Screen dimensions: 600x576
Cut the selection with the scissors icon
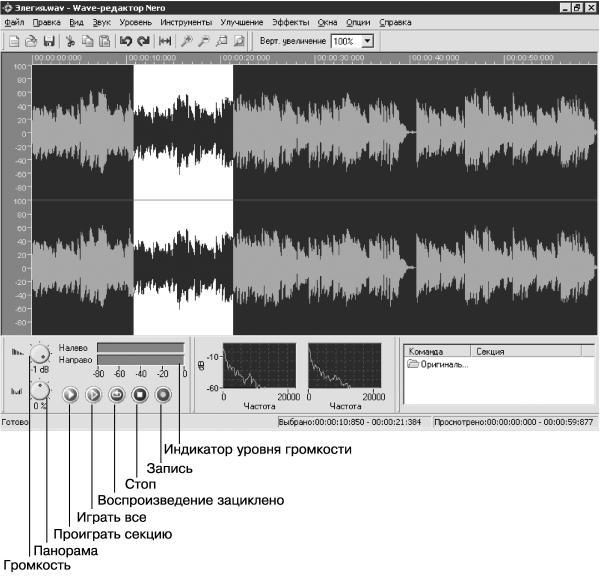pos(70,41)
